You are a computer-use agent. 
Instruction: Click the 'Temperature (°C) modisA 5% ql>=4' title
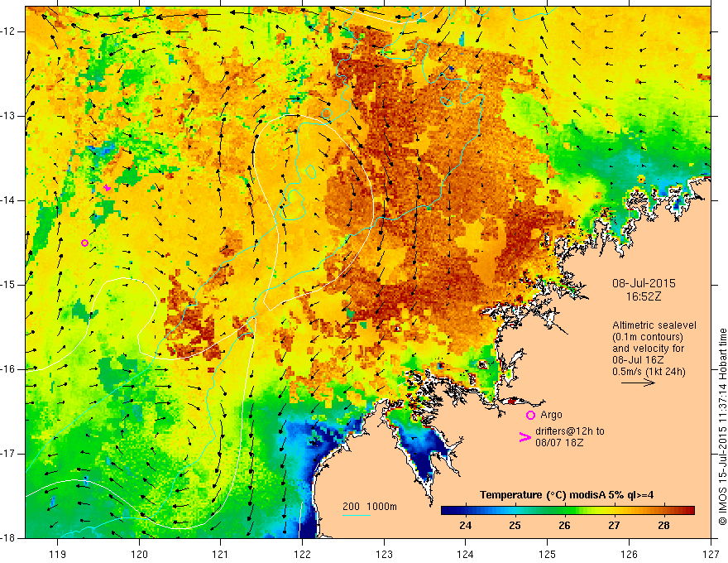[567, 495]
